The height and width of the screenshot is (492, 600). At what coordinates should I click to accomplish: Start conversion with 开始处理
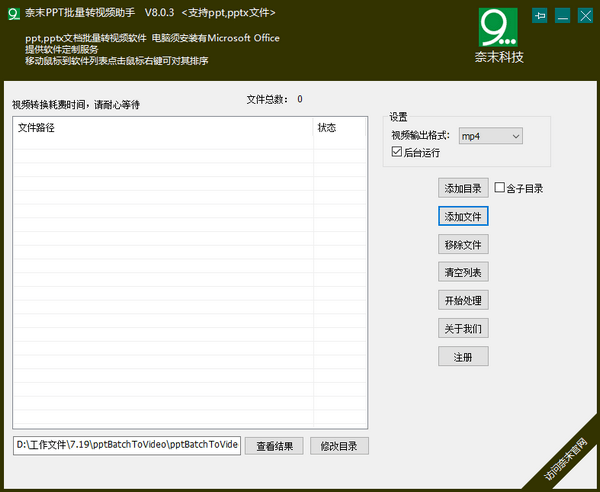[463, 300]
